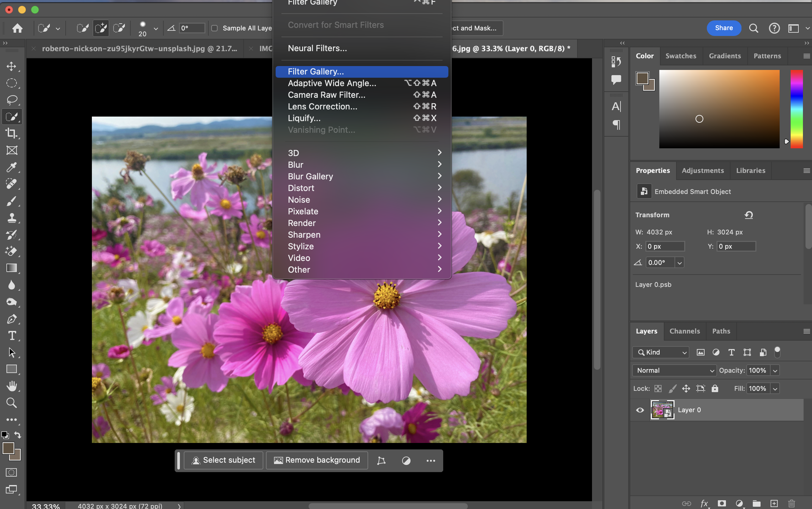Viewport: 812px width, 509px height.
Task: Select the Move tool
Action: pos(11,66)
